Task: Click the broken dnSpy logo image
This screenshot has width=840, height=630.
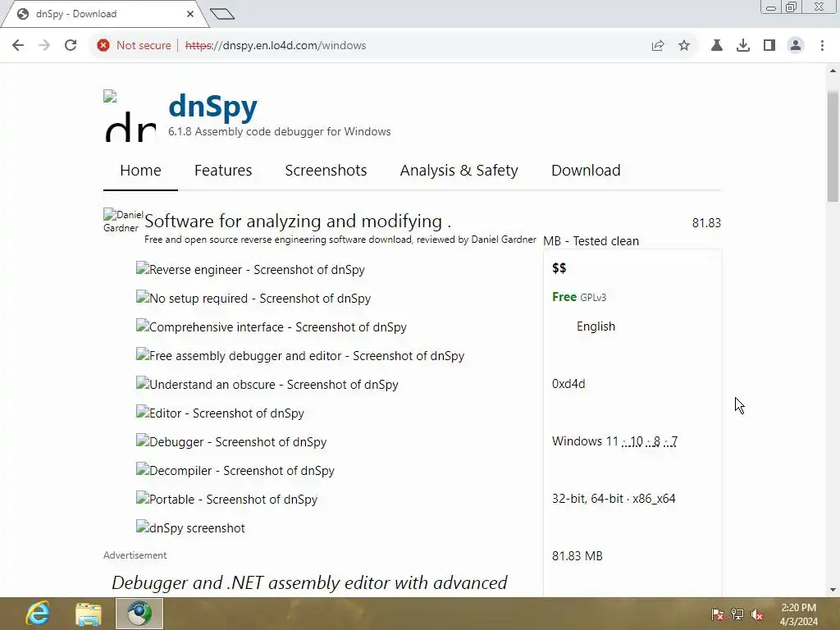Action: pos(130,116)
